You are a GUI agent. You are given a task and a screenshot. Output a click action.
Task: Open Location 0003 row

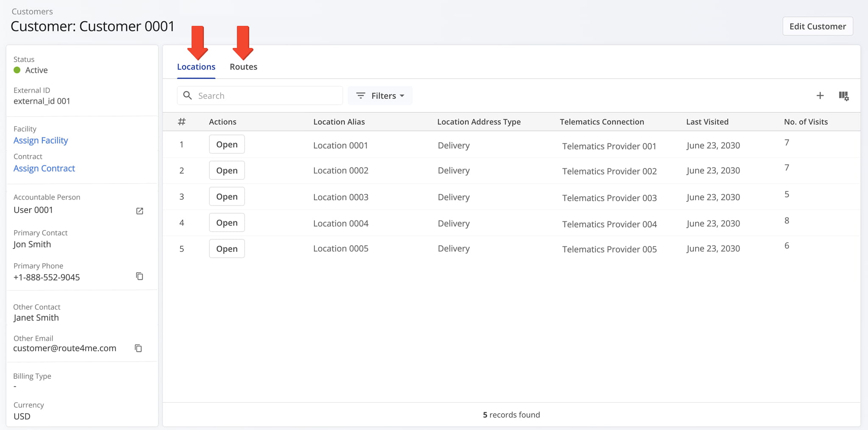tap(227, 197)
